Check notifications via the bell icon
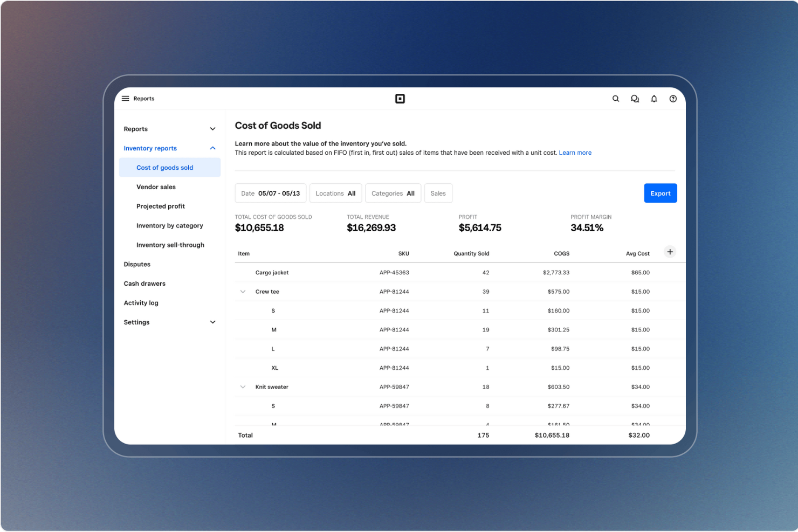 tap(654, 99)
